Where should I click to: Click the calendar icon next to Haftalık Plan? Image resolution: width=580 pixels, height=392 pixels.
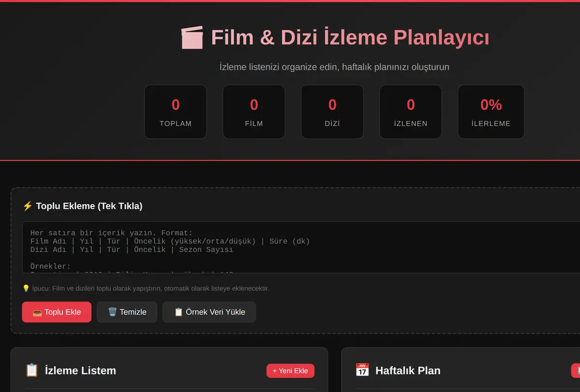362,371
